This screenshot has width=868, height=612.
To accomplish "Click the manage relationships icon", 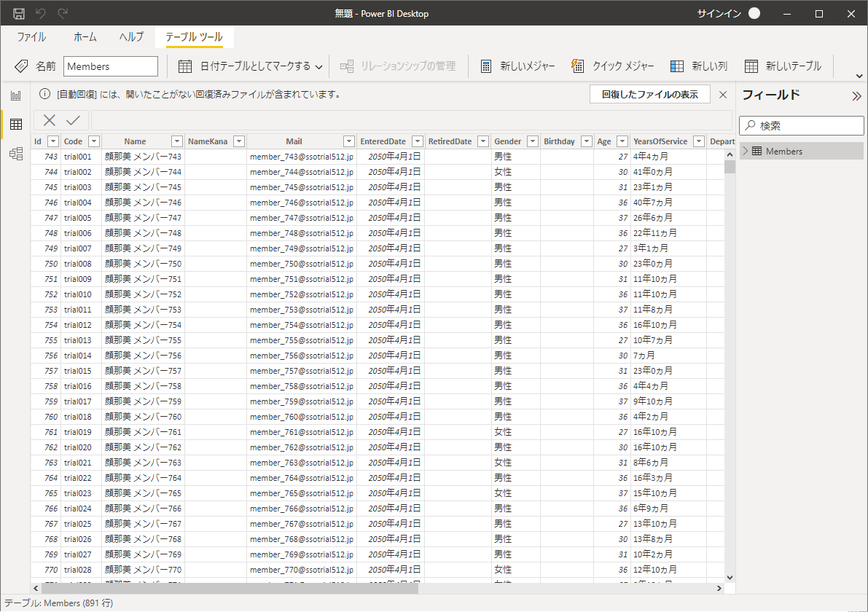I will (x=347, y=66).
